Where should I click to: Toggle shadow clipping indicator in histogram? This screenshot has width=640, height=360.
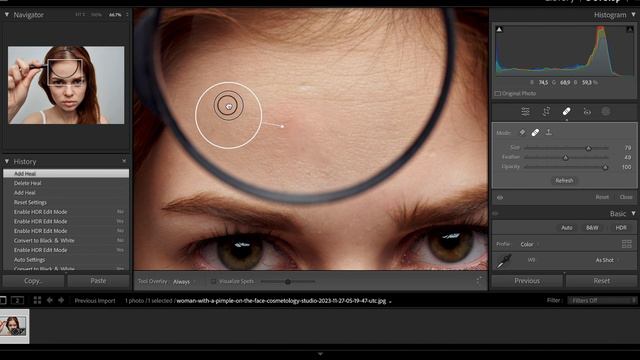pos(499,29)
